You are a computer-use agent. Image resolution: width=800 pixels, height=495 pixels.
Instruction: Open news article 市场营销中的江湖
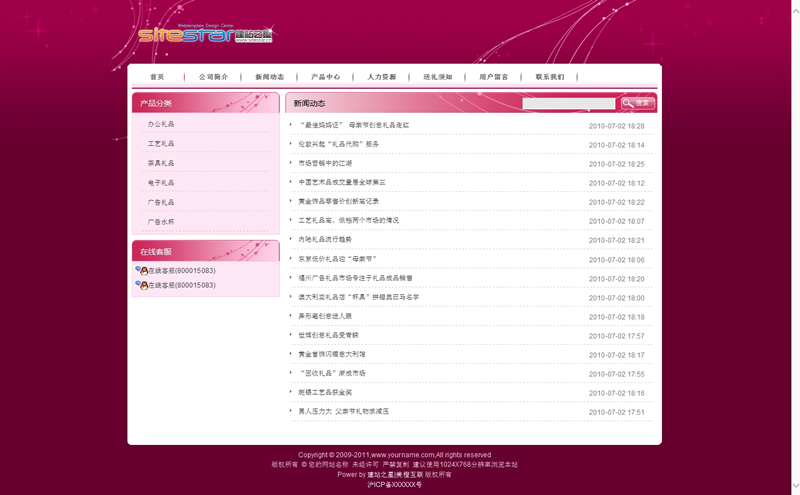(x=325, y=164)
